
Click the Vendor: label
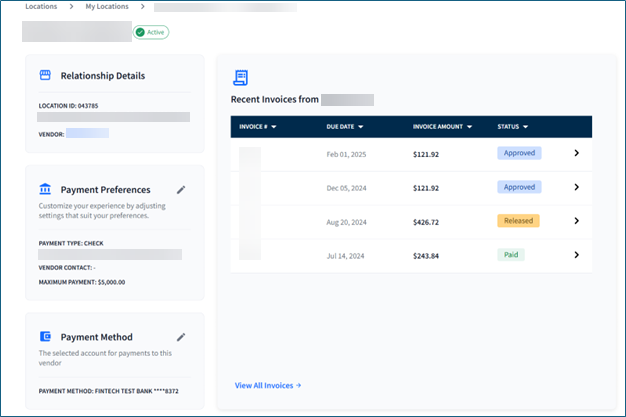pyautogui.click(x=51, y=135)
